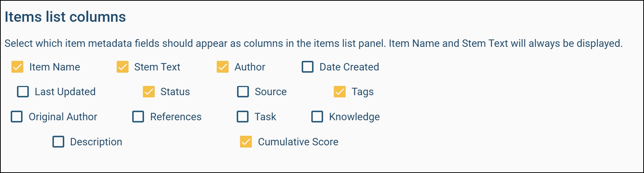This screenshot has width=644, height=173.
Task: Tick the Knowledge checkbox
Action: click(x=317, y=117)
